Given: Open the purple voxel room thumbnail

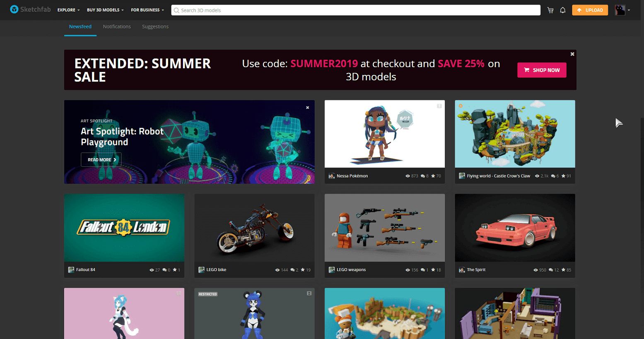Looking at the screenshot, I should tap(515, 313).
